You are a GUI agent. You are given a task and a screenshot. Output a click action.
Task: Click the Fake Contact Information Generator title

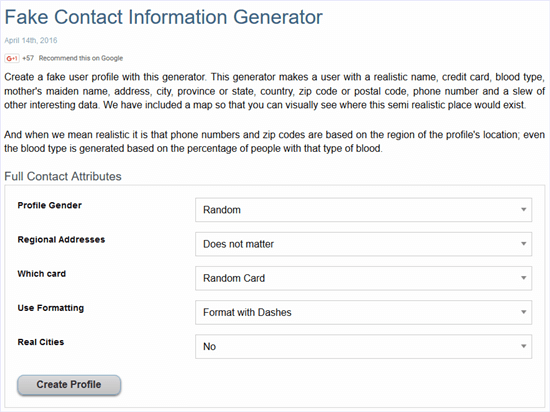pos(163,17)
